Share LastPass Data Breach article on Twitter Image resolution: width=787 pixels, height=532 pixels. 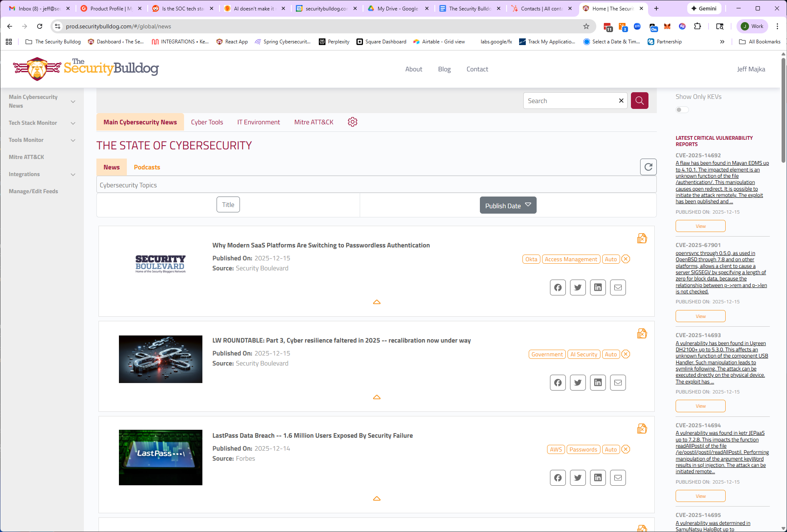tap(578, 478)
